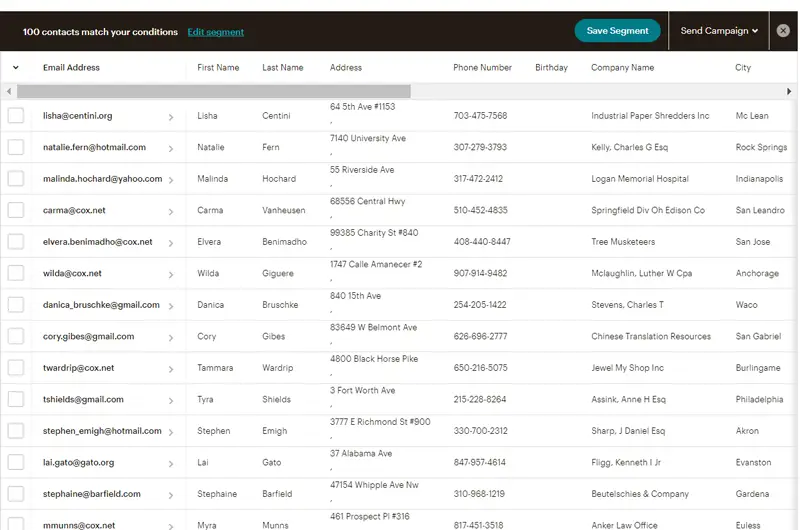
Task: Click the arrow icon beside natalie.fern@hotmail.com
Action: point(171,148)
